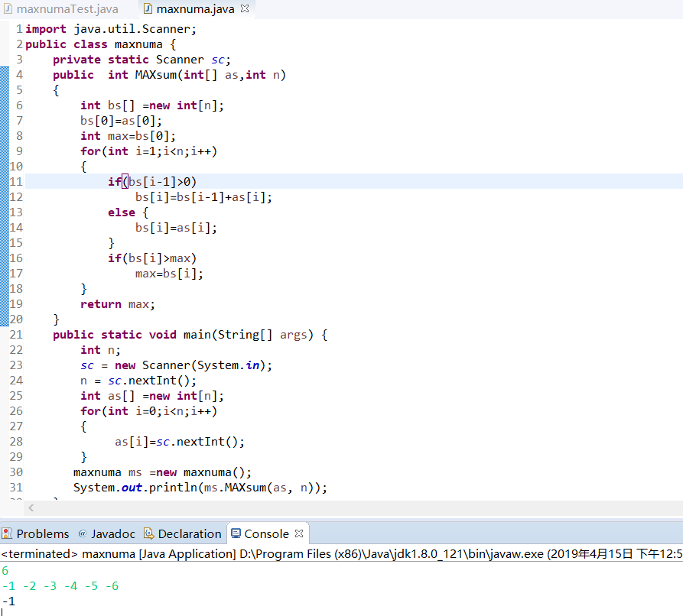Click 'bs[i]=as[i];' statement
Screen dimensions: 683x616
(x=176, y=228)
